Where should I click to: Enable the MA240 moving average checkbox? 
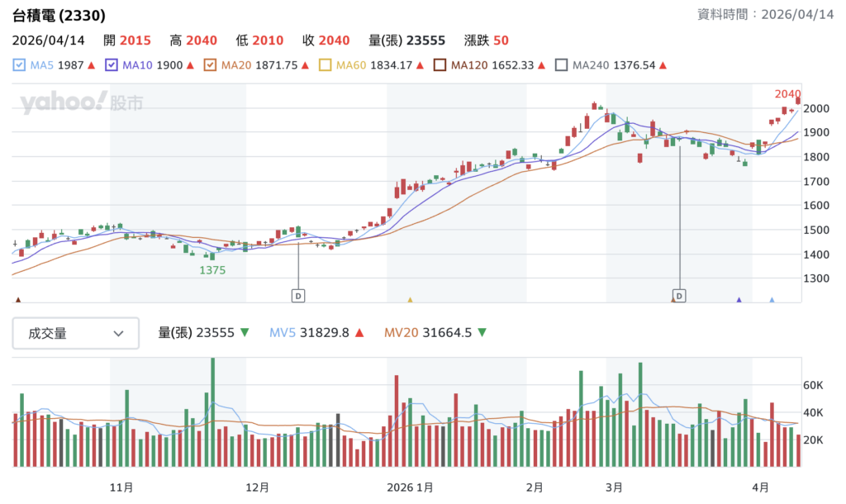(562, 64)
